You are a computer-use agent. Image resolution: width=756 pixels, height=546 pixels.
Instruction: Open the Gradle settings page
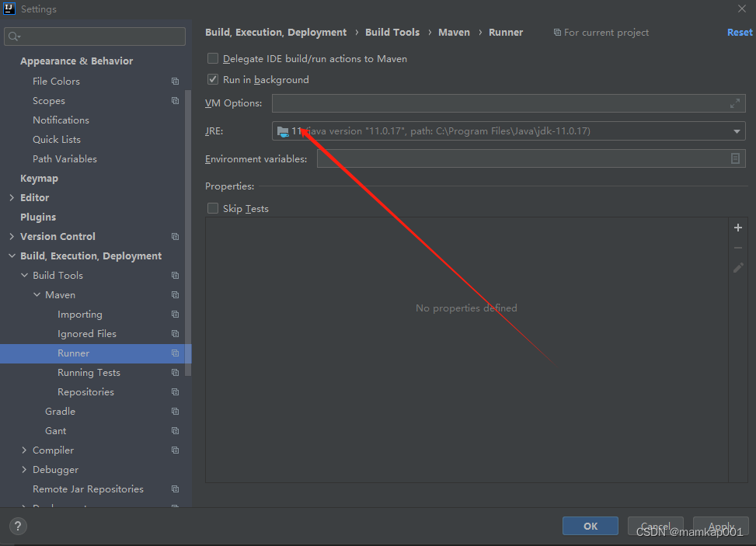(61, 412)
